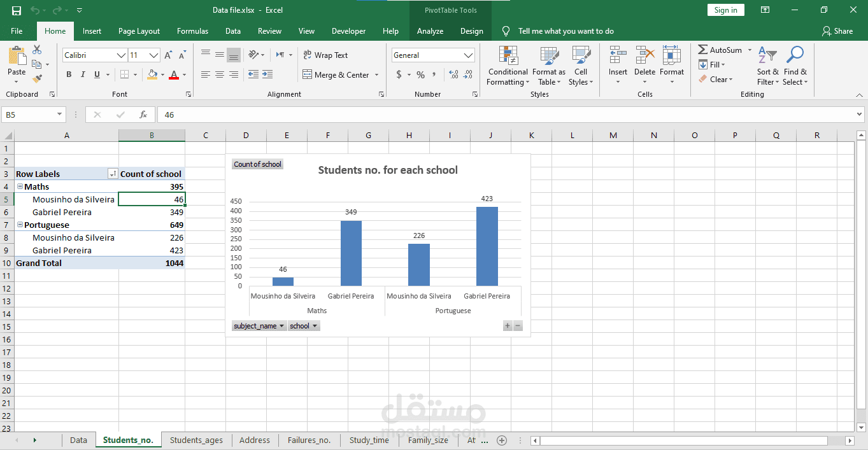This screenshot has width=868, height=450.
Task: Toggle Underline formatting
Action: point(97,74)
